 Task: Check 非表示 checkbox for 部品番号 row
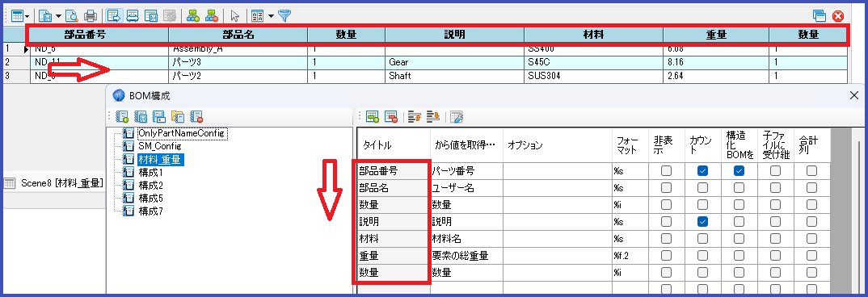pos(666,171)
